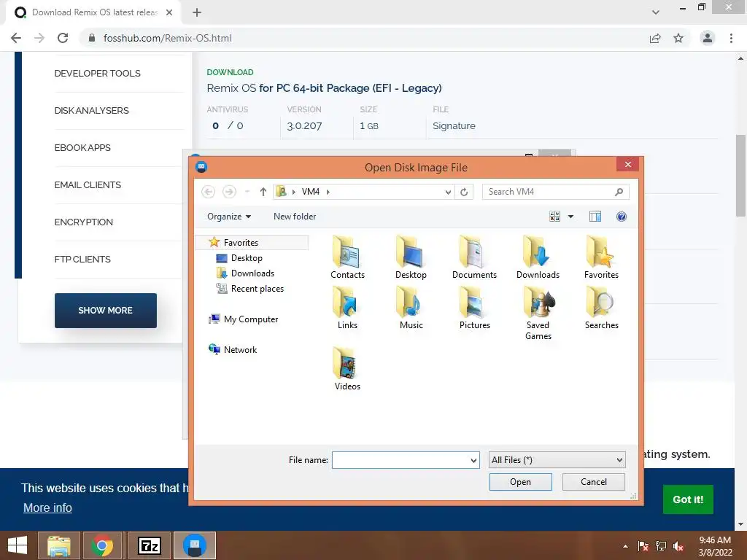Open the Links folder
The height and width of the screenshot is (560, 747).
(347, 308)
